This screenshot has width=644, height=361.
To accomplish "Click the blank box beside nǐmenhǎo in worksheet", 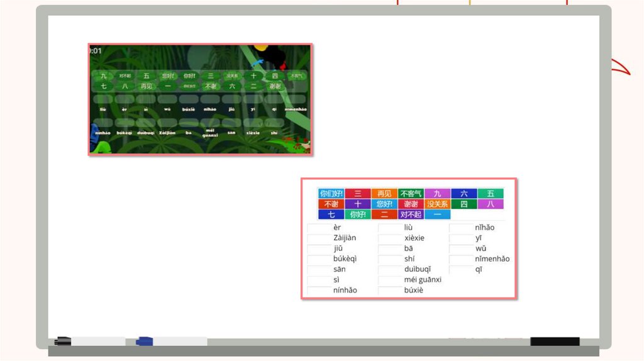I will (x=461, y=258).
